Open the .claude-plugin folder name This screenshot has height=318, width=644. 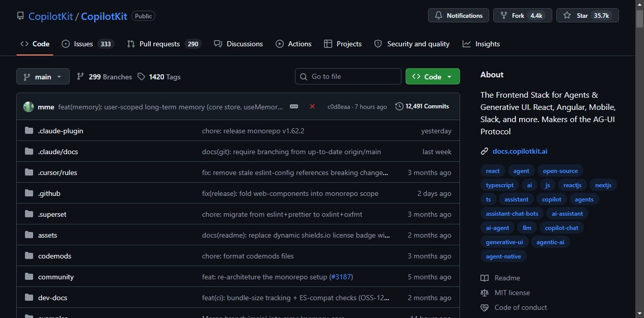pyautogui.click(x=61, y=131)
